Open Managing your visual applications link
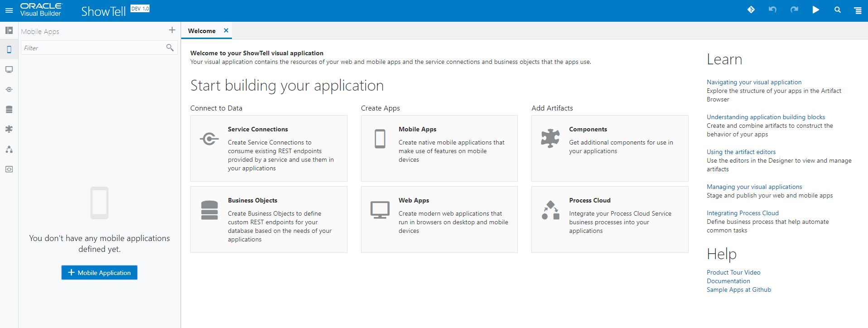Image resolution: width=868 pixels, height=328 pixels. pyautogui.click(x=754, y=187)
